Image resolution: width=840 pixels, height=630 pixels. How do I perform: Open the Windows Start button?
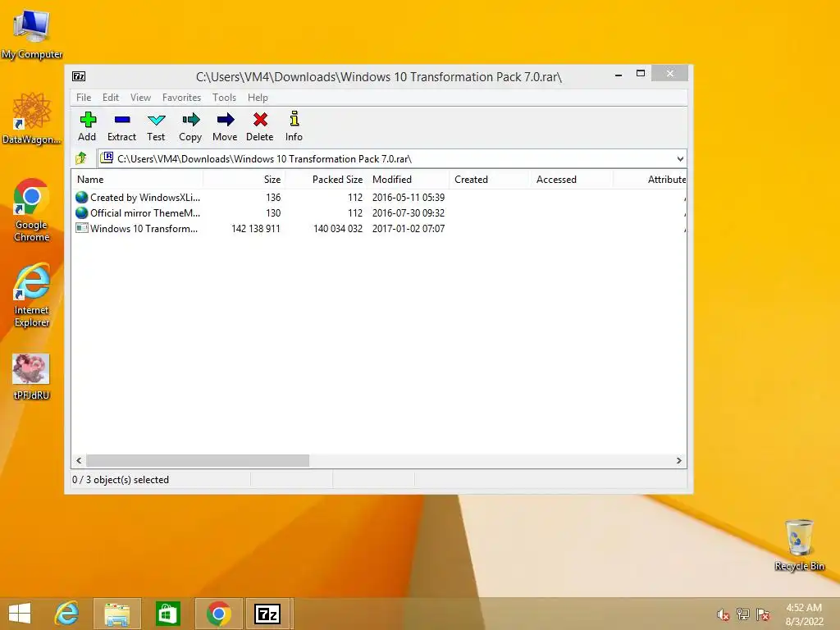coord(20,614)
